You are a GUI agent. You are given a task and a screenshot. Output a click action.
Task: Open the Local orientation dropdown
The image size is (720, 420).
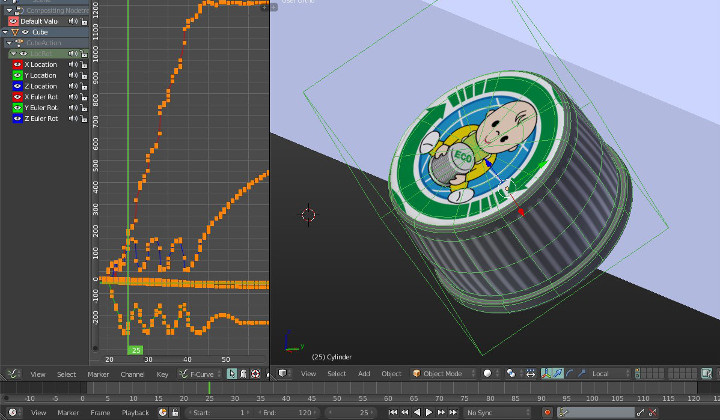coord(612,373)
